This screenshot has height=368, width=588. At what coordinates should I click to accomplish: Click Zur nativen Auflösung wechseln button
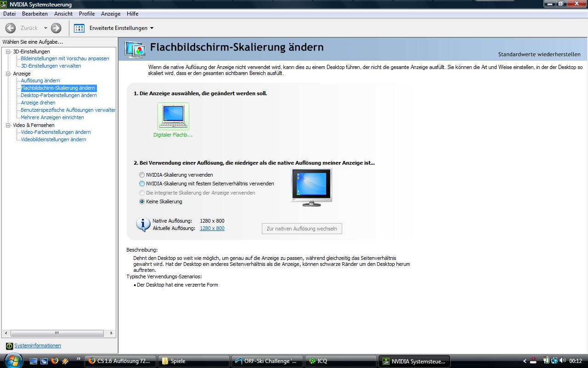point(302,229)
